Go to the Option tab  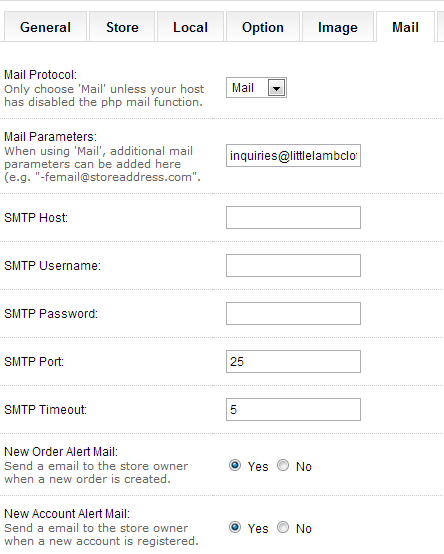pyautogui.click(x=263, y=27)
